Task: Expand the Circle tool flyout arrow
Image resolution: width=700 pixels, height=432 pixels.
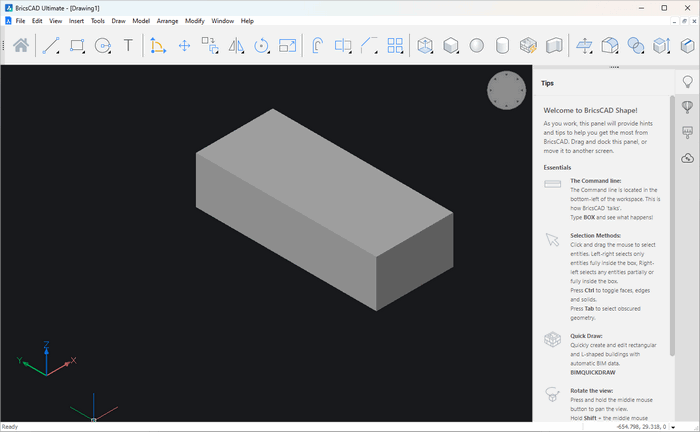Action: pos(112,52)
